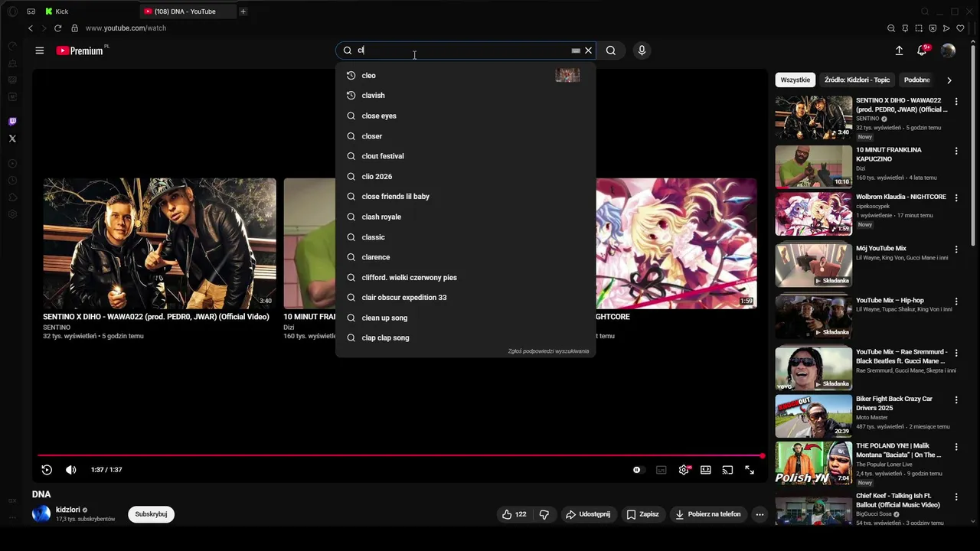Show more filter chips with the arrow

(x=949, y=80)
